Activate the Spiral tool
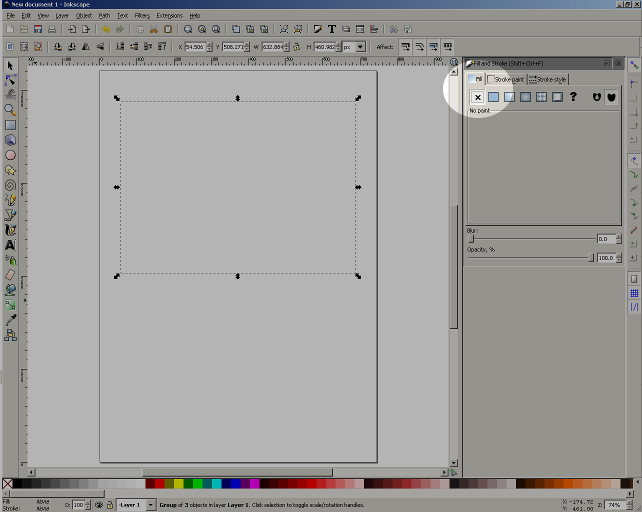This screenshot has height=512, width=642. [x=10, y=185]
